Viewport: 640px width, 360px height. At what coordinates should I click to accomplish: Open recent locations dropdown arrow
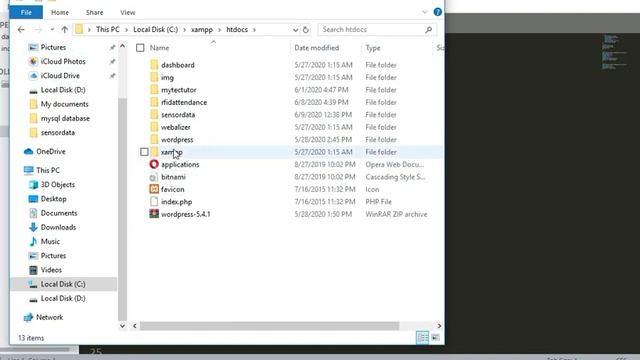click(52, 29)
